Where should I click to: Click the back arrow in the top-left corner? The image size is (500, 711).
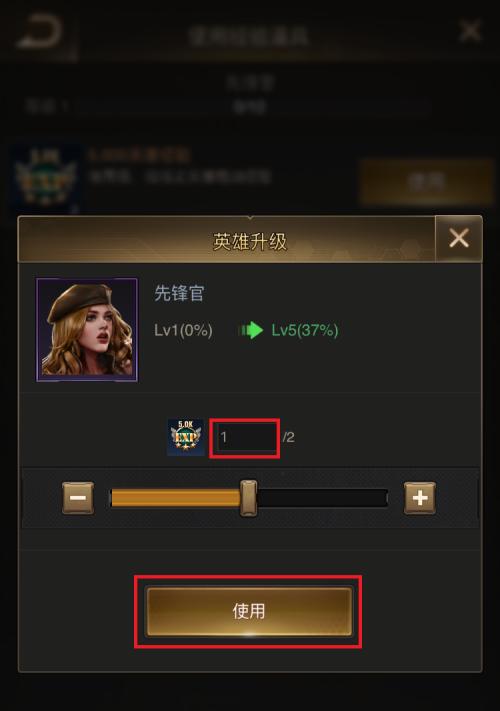[x=40, y=32]
